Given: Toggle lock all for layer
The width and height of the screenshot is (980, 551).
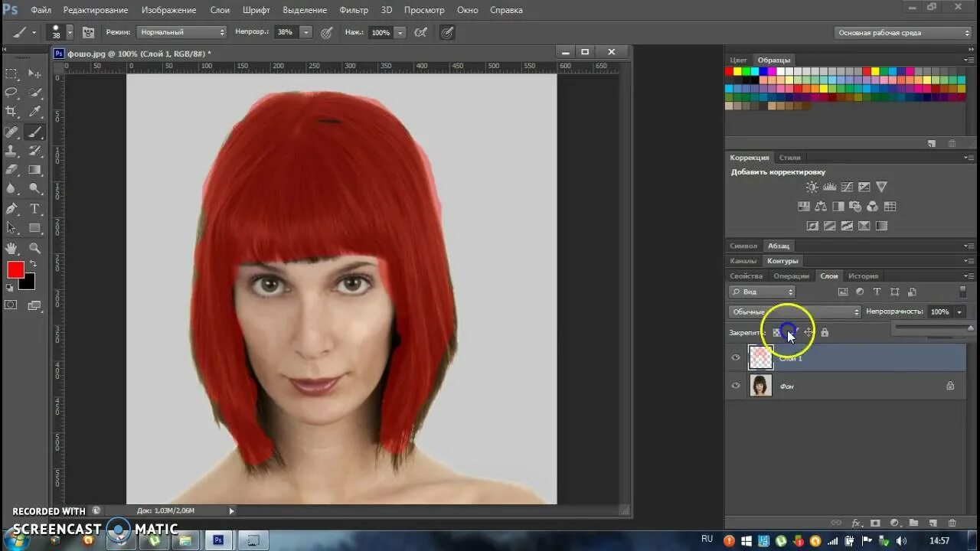Looking at the screenshot, I should 825,332.
